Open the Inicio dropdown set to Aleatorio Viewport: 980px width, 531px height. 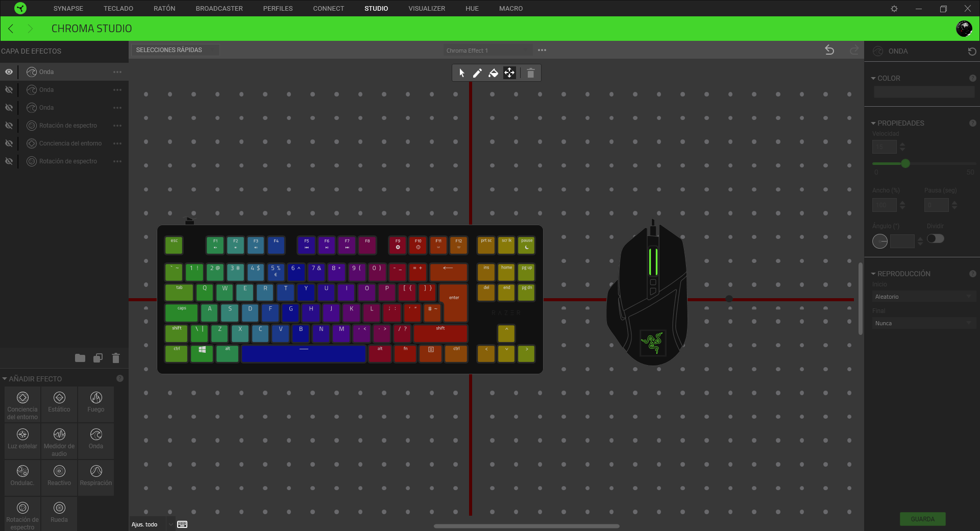coord(924,297)
